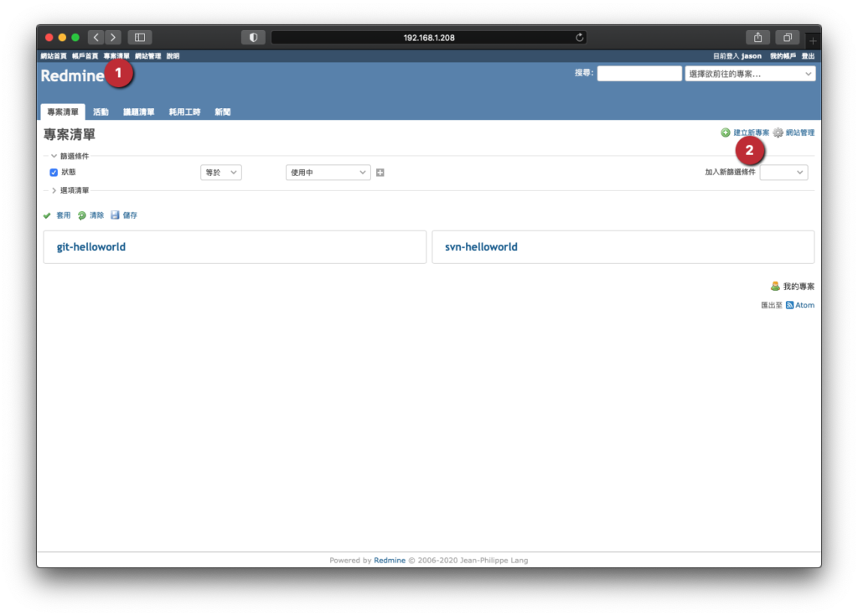858x616 pixels.
Task: Click the user icon beside 我的專案
Action: (x=775, y=287)
